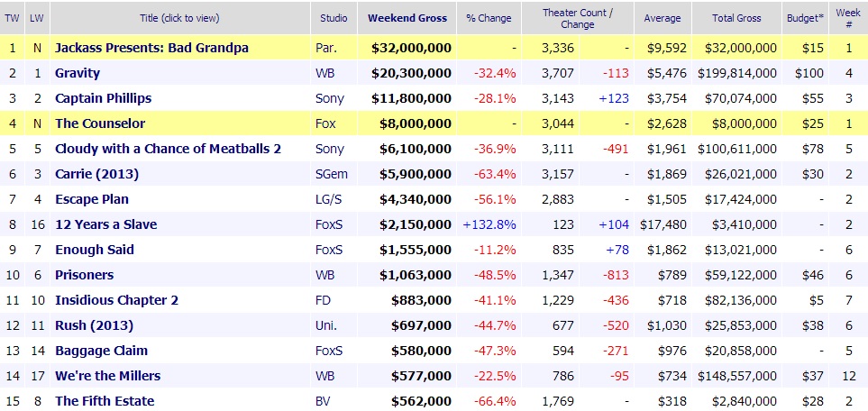
Task: Sort by % Change column header
Action: click(x=488, y=18)
